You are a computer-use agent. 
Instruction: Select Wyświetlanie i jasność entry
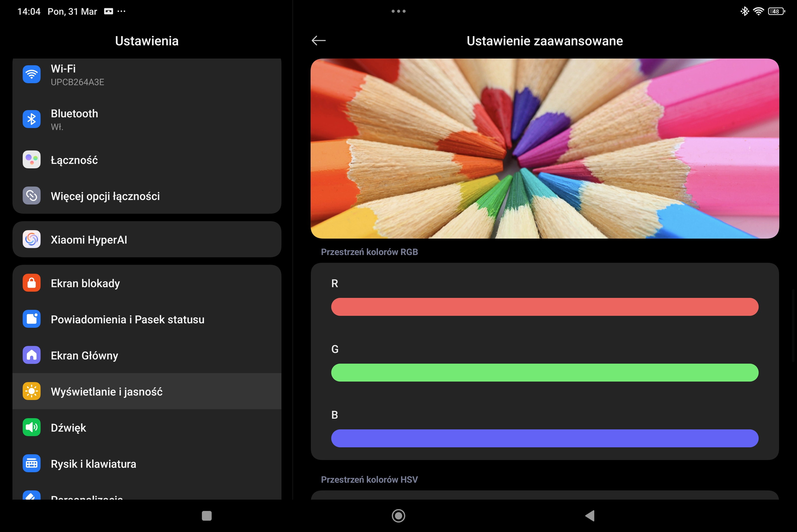(x=107, y=392)
